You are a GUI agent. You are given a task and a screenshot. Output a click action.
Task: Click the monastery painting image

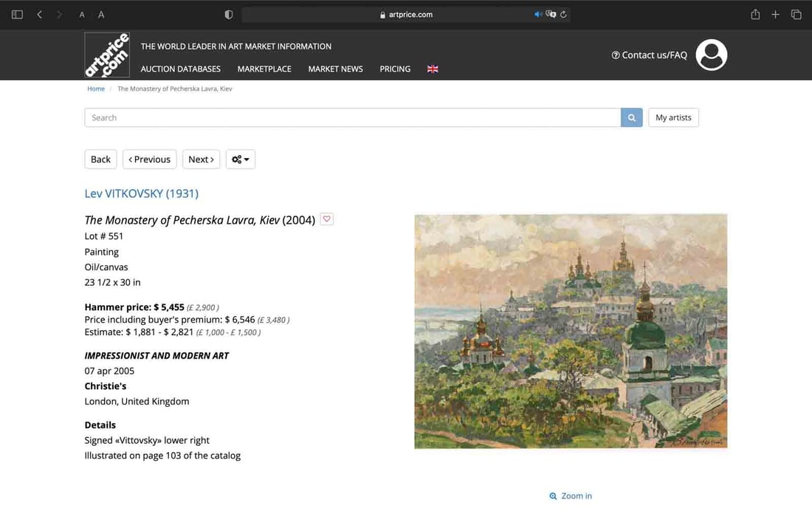click(x=571, y=331)
